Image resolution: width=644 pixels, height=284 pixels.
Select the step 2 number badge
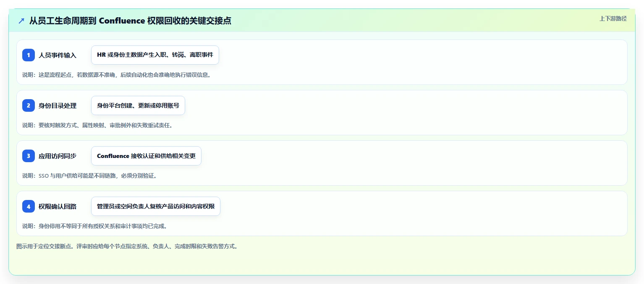29,105
